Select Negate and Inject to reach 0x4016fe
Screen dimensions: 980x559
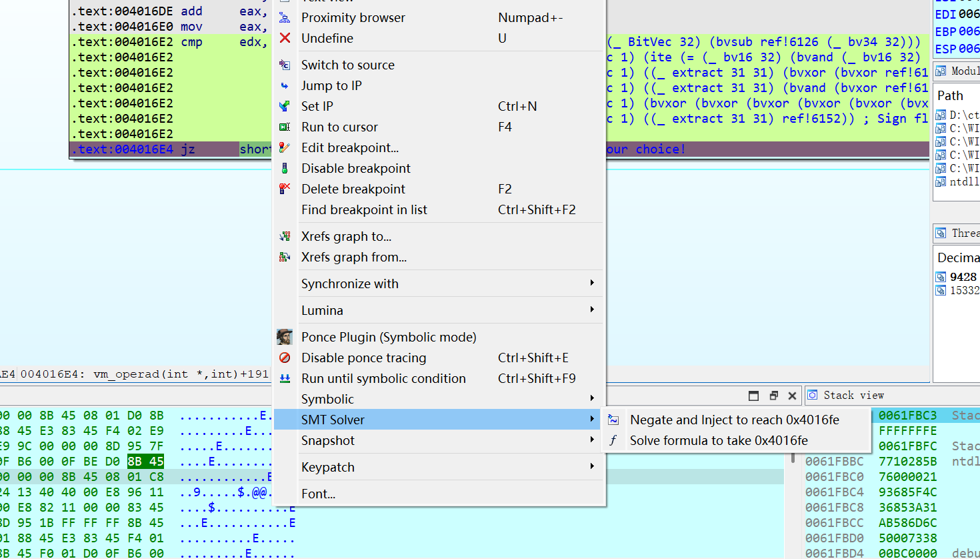pyautogui.click(x=736, y=420)
